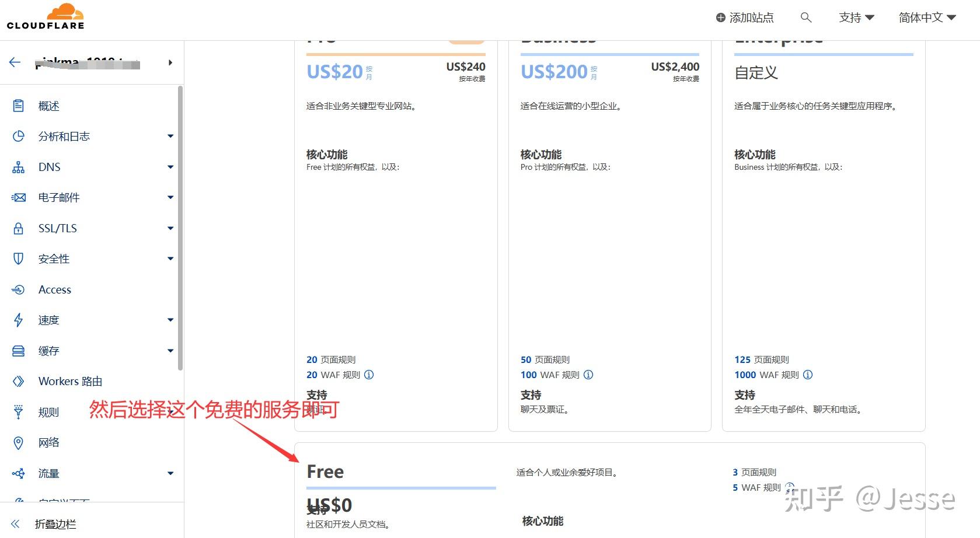Click the 电子邮件 envelope icon
The width and height of the screenshot is (980, 538).
pyautogui.click(x=19, y=197)
